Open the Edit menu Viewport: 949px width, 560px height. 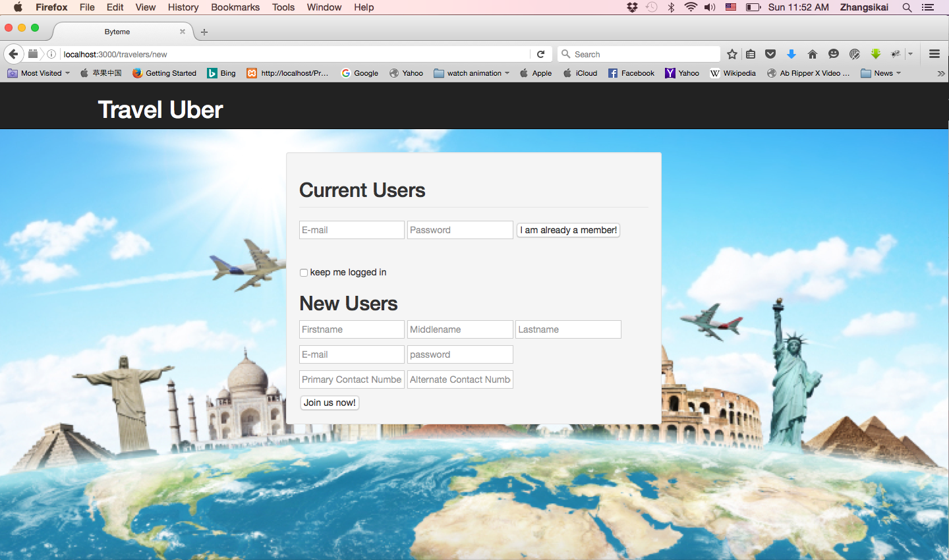pyautogui.click(x=115, y=7)
